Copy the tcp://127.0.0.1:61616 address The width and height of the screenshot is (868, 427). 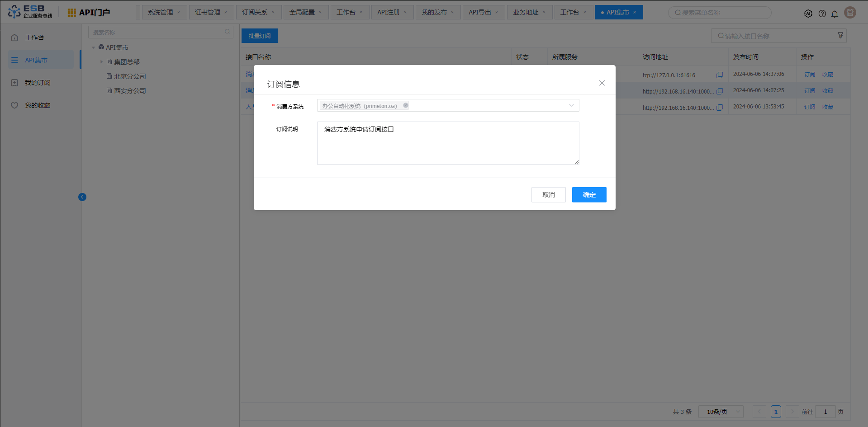tap(720, 75)
